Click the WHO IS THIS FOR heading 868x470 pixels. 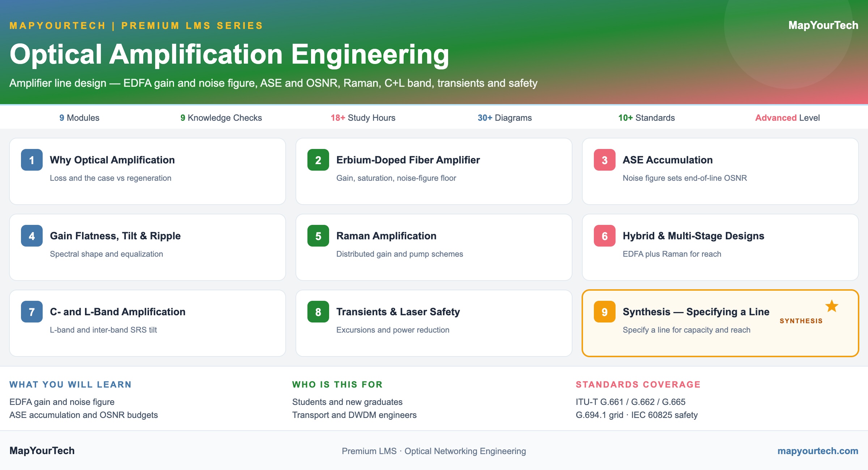click(x=337, y=384)
